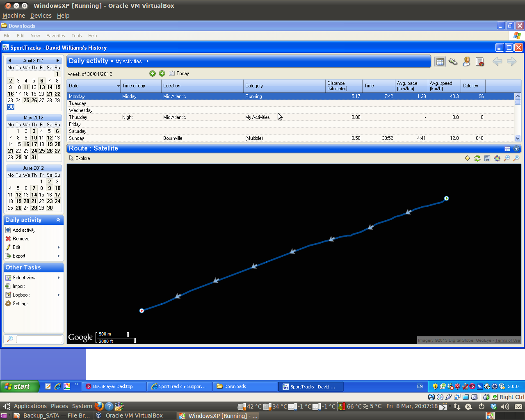Navigate forward with the grey right arrow
The image size is (525, 420).
(x=511, y=62)
